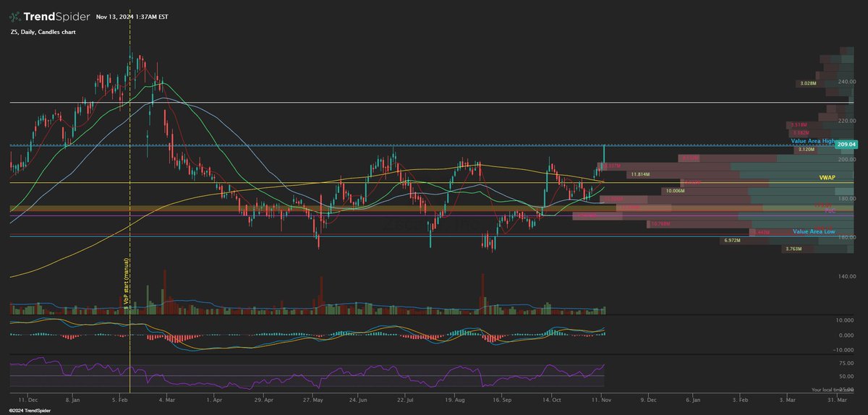Click the 11.814M volume profile label
This screenshot has width=868, height=415.
(642, 174)
